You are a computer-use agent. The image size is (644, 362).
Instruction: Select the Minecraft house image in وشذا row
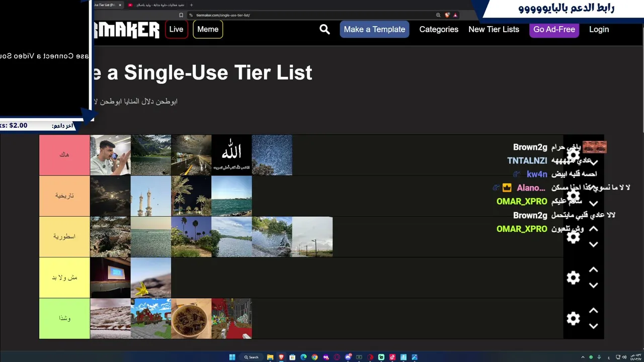click(x=151, y=318)
